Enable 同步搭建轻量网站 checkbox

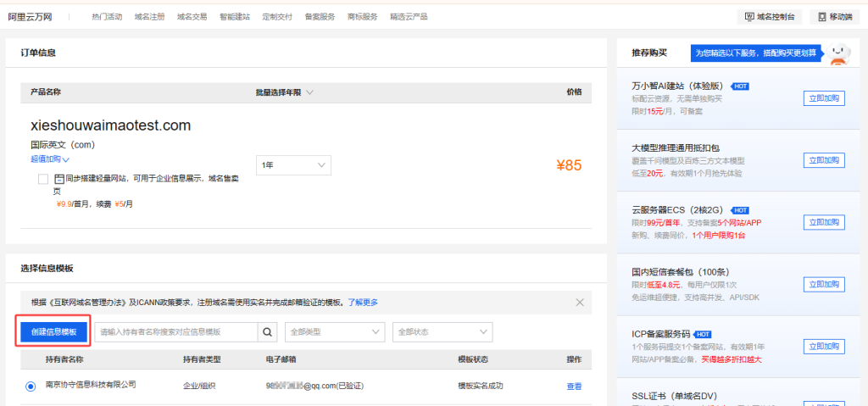43,179
